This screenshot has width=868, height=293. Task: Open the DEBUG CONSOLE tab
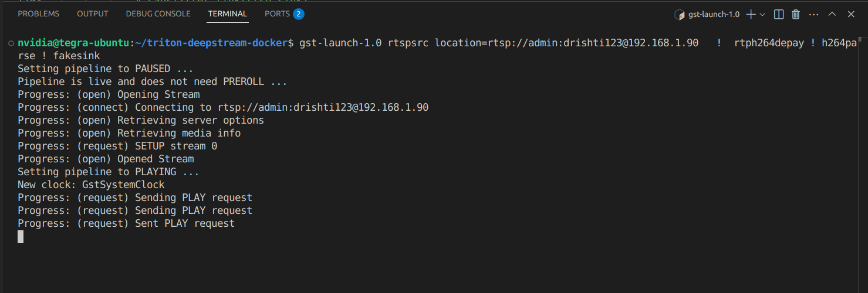(x=158, y=13)
